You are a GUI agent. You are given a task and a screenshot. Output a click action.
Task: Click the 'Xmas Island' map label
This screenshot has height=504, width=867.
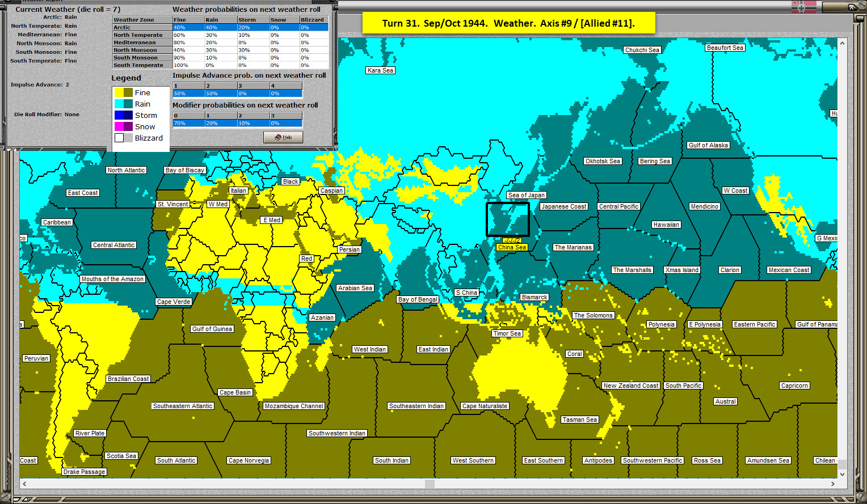click(x=682, y=270)
